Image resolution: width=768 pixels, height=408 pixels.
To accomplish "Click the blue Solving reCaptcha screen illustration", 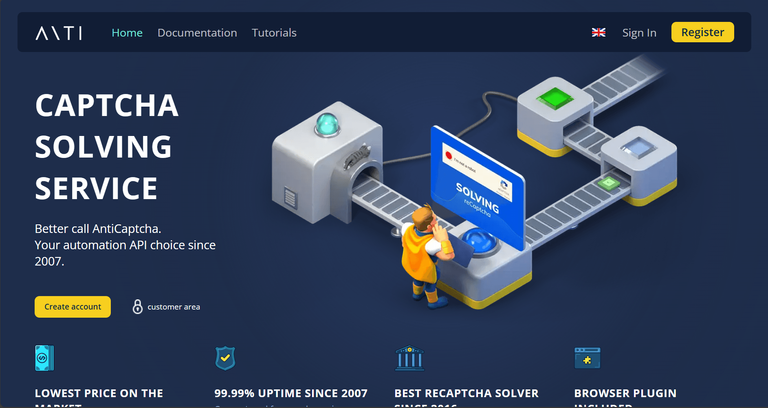I will (x=478, y=187).
